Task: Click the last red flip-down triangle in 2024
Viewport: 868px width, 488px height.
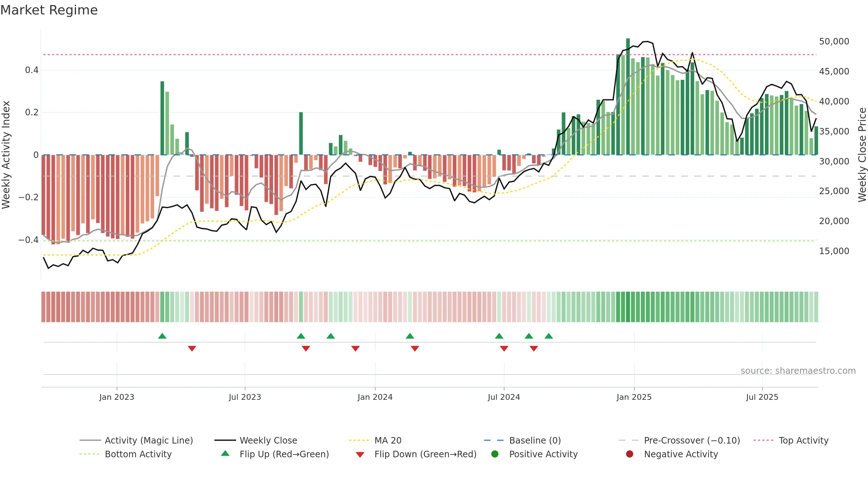Action: (534, 348)
